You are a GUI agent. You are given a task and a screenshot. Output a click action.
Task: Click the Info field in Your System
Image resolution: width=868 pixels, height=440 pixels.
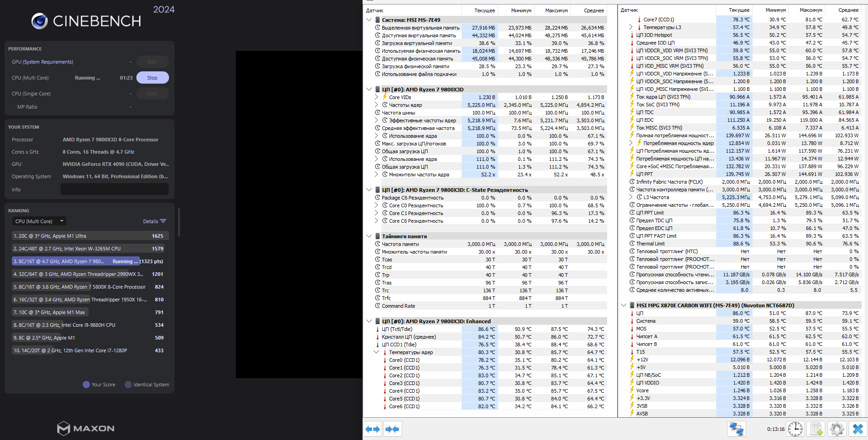115,190
